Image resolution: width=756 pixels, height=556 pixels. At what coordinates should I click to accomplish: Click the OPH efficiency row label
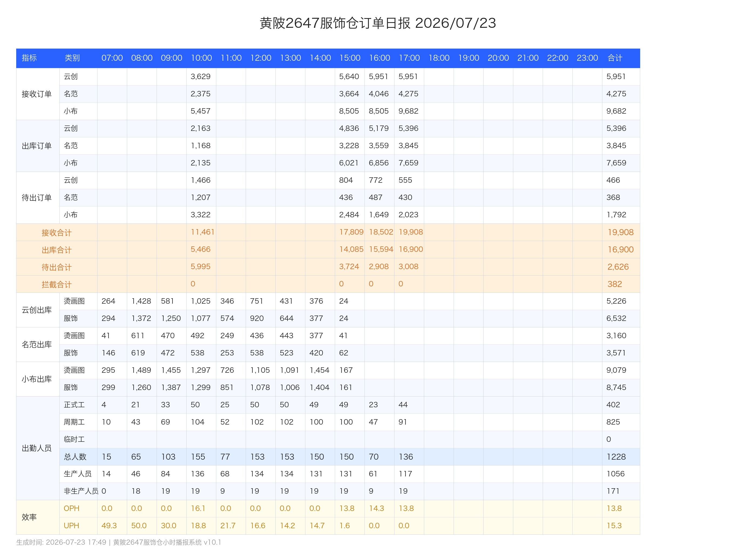point(71,508)
